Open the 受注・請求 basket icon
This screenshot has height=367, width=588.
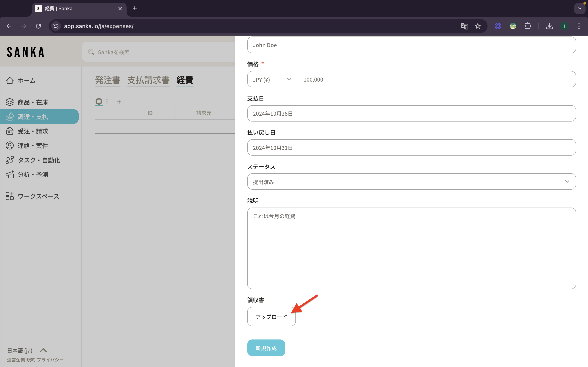10,131
